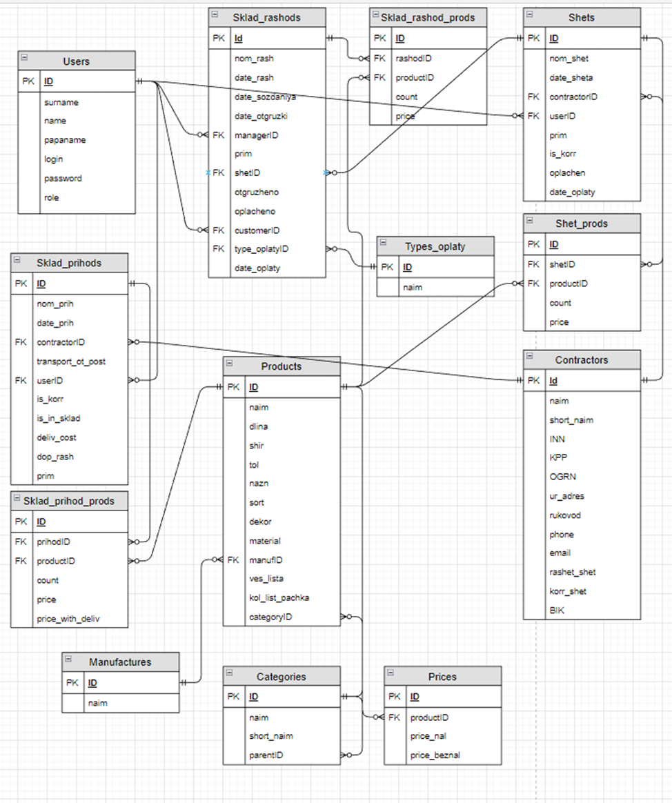Screen dimensions: 672x803
Task: Collapse the Sklad_prihod_prods table
Action: point(17,498)
